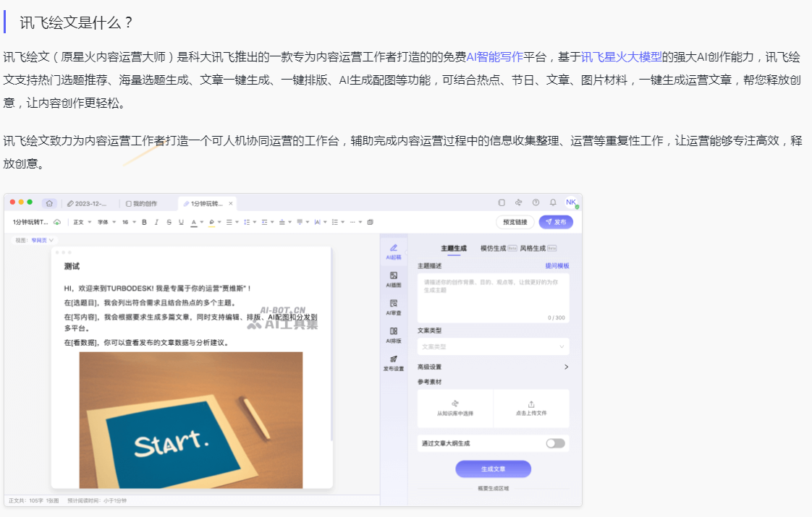The image size is (812, 517).
Task: Choose 从知识库中选择 reference source
Action: (x=455, y=409)
